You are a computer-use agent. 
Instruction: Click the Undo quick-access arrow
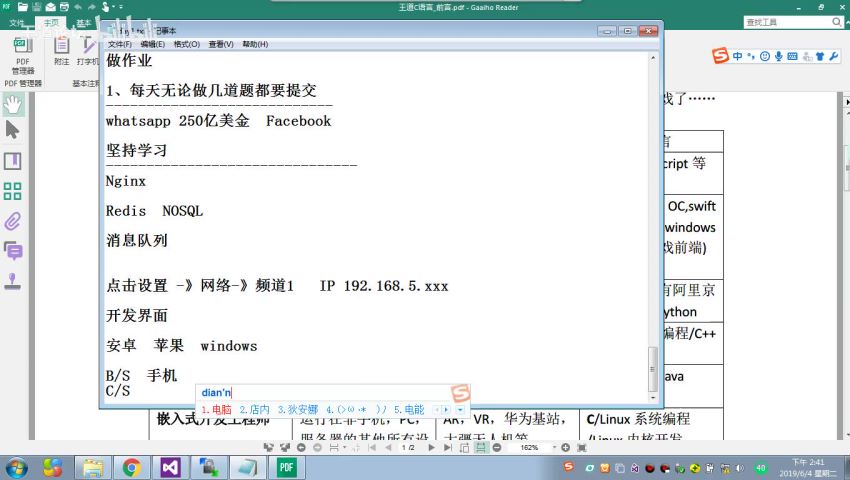coord(78,7)
